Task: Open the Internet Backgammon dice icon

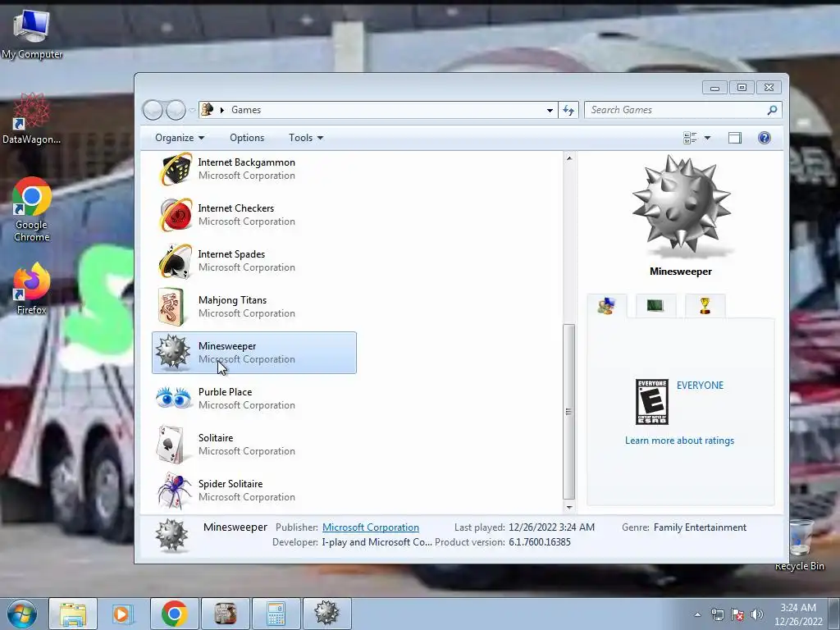Action: (176, 169)
